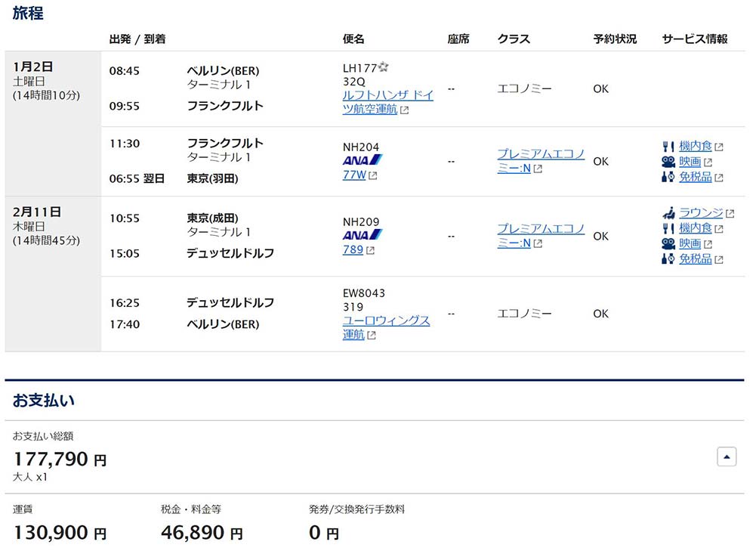Select the (14時間45分) duration text

[x=46, y=240]
